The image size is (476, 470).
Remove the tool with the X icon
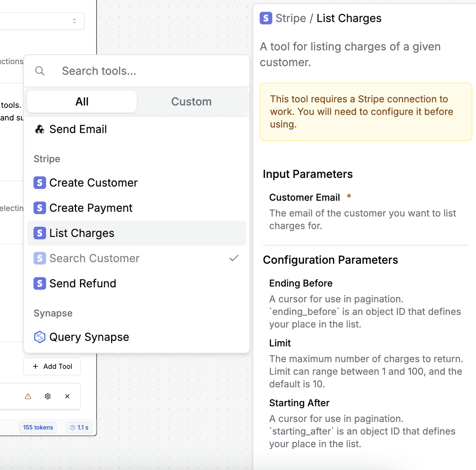pyautogui.click(x=67, y=396)
